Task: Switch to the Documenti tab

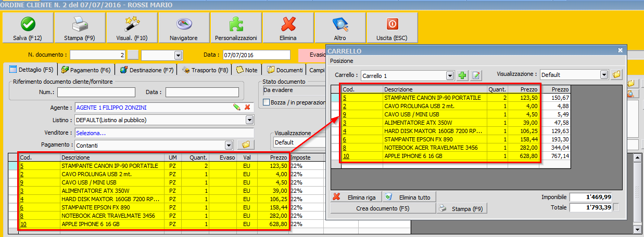Action: (x=285, y=70)
